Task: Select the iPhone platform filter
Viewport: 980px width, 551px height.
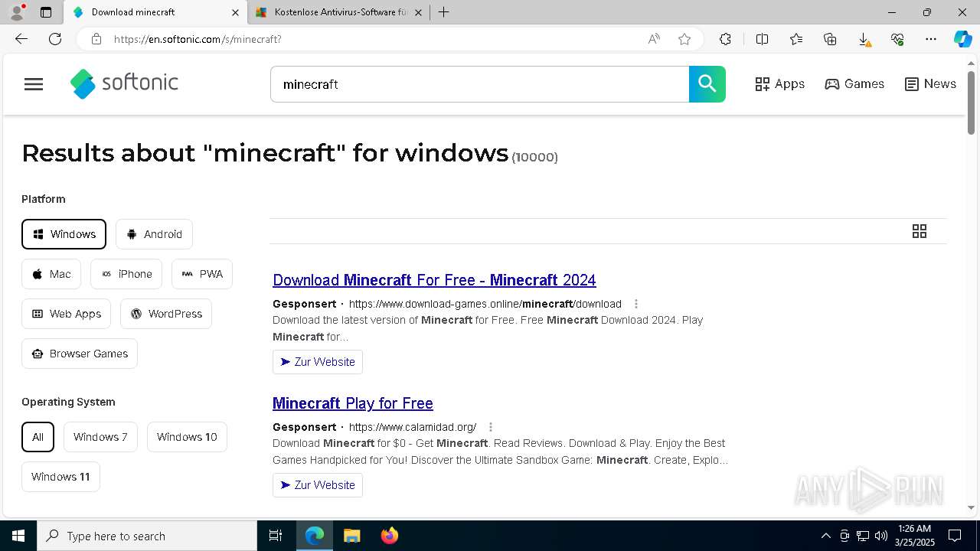Action: click(x=126, y=274)
